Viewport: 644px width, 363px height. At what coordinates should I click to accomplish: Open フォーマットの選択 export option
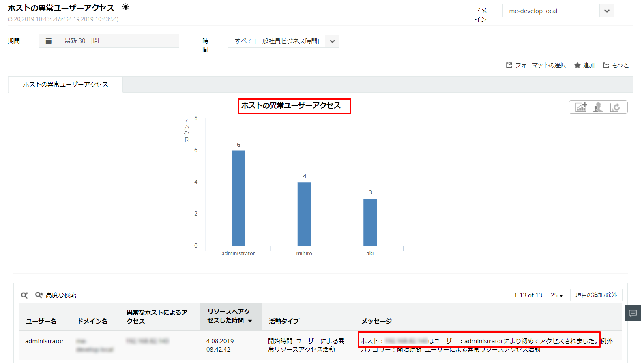point(536,65)
